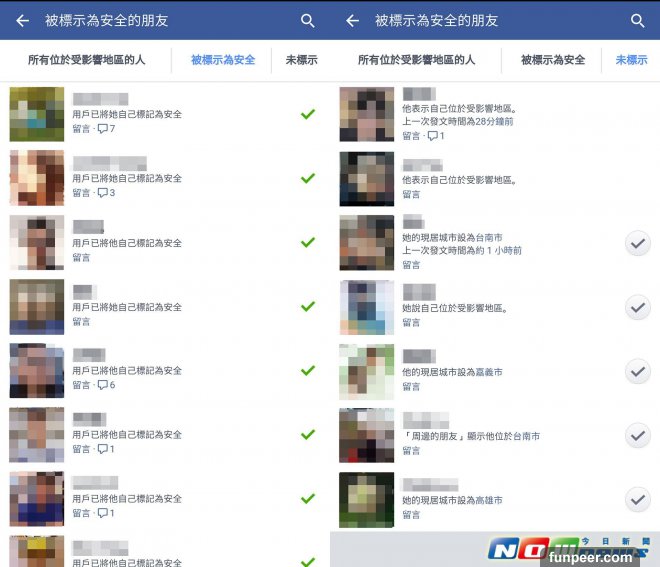
Task: Tap the back arrow in the right header
Action: point(353,20)
